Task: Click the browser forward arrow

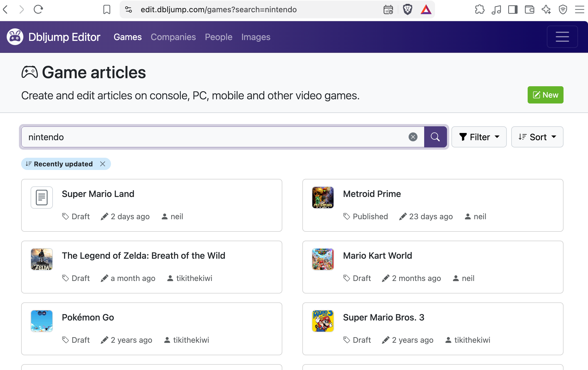Action: click(x=21, y=9)
